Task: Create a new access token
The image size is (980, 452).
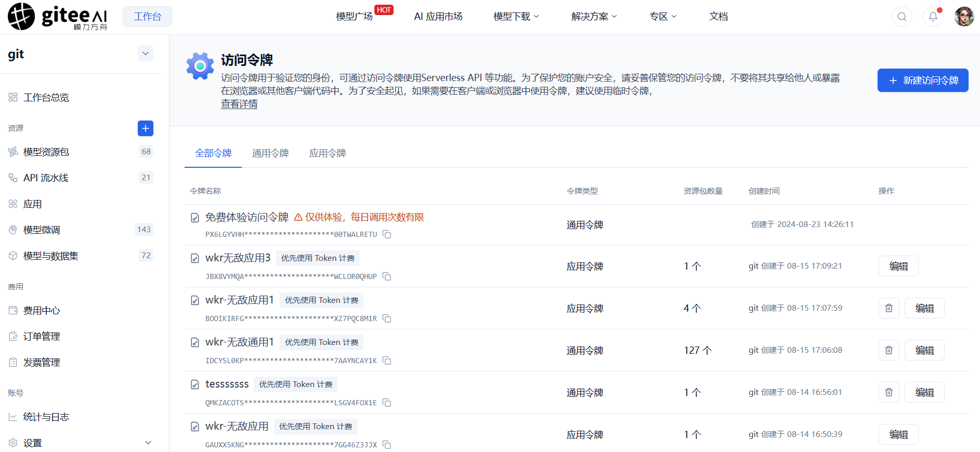Action: click(x=923, y=81)
